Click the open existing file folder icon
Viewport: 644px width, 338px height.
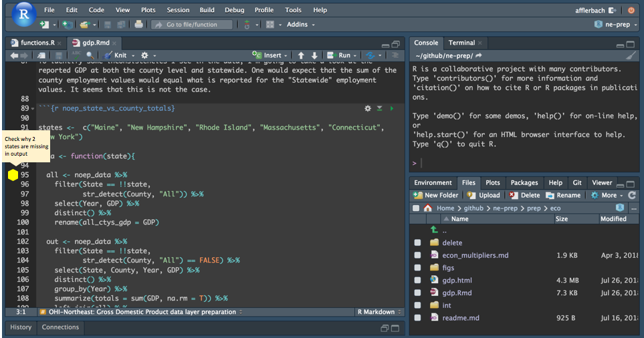tap(85, 25)
